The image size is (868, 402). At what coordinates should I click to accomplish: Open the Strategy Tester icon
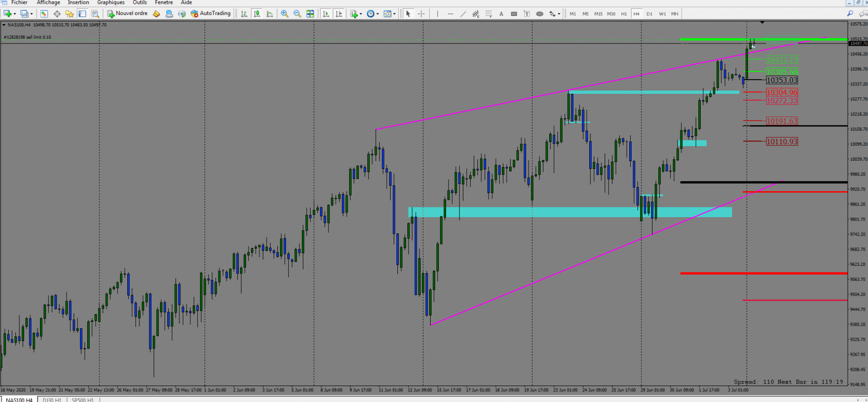pyautogui.click(x=95, y=14)
